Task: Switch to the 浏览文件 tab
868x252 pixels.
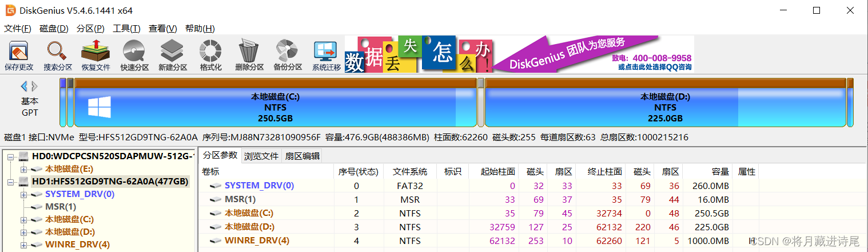Action: [x=261, y=156]
